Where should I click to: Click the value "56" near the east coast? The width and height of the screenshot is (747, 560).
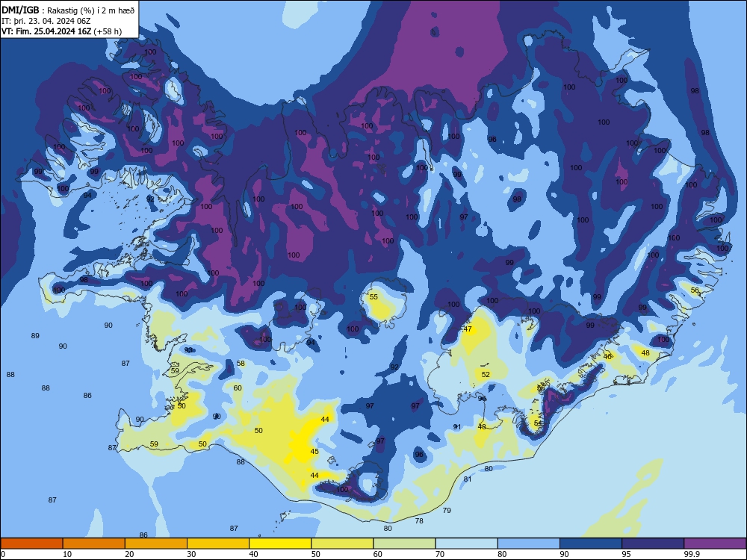pyautogui.click(x=695, y=290)
